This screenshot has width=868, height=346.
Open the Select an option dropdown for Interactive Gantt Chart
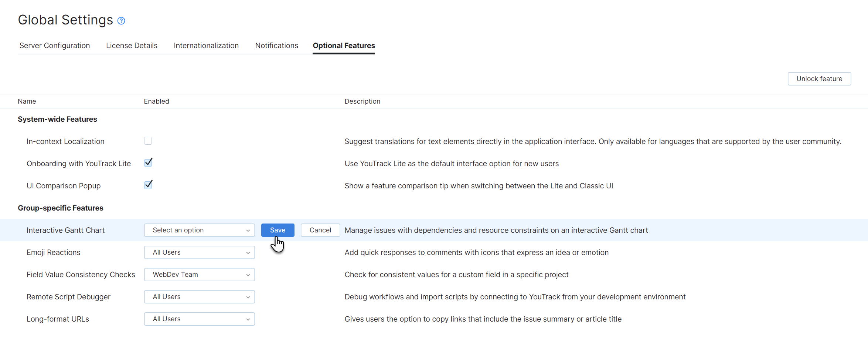pyautogui.click(x=199, y=230)
